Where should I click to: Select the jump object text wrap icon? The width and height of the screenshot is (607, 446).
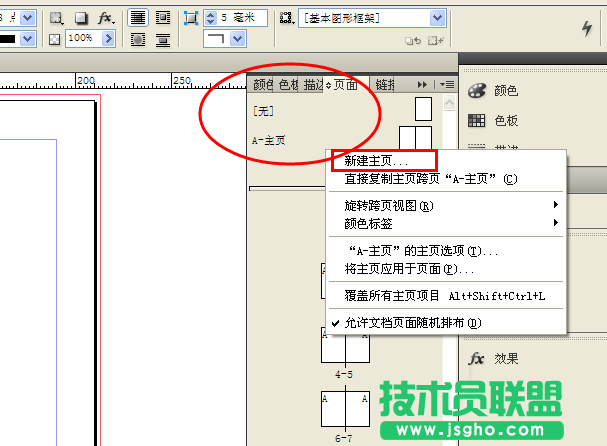pos(163,39)
